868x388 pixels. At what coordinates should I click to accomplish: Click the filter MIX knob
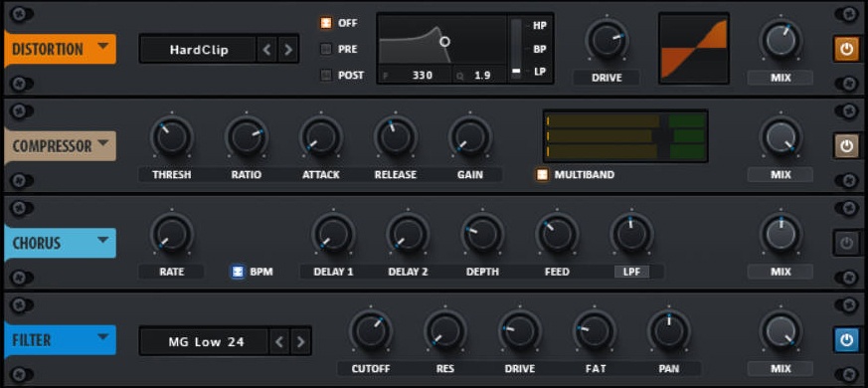781,331
